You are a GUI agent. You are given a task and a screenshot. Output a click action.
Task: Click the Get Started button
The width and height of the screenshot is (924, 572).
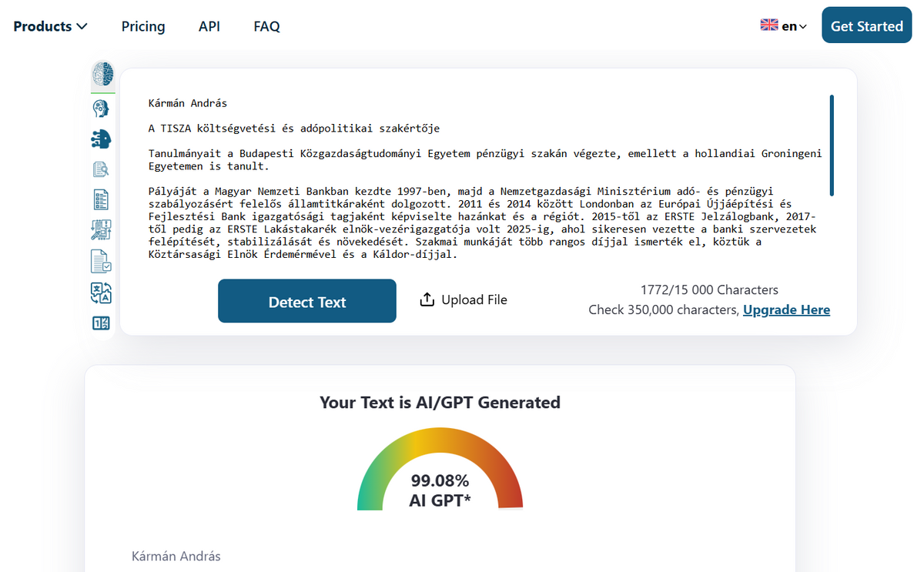[x=866, y=26]
